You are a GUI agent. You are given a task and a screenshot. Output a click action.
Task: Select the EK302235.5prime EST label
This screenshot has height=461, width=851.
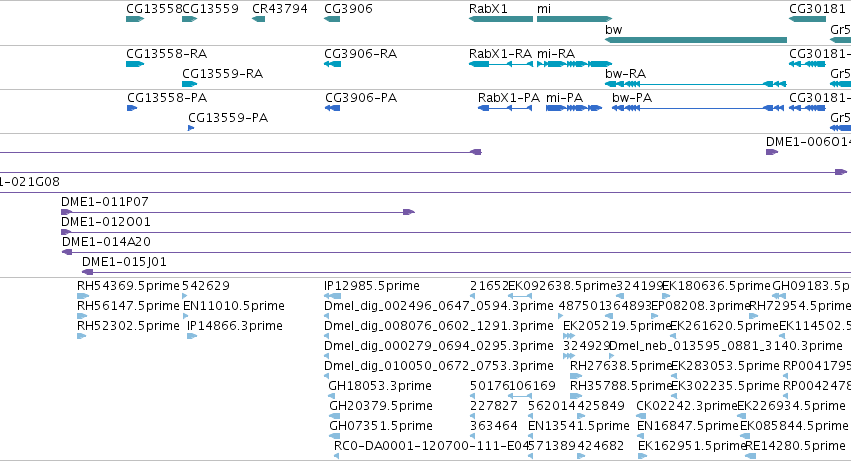(725, 387)
